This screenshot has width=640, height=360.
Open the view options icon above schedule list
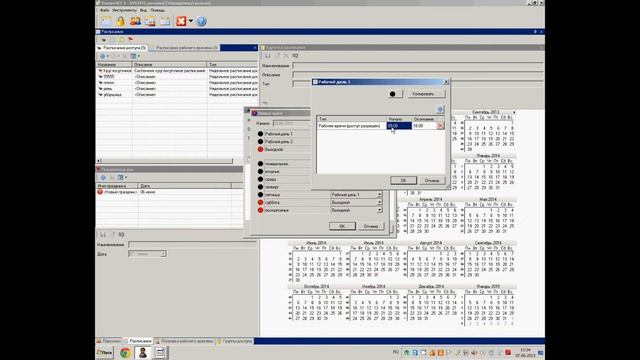tap(134, 56)
